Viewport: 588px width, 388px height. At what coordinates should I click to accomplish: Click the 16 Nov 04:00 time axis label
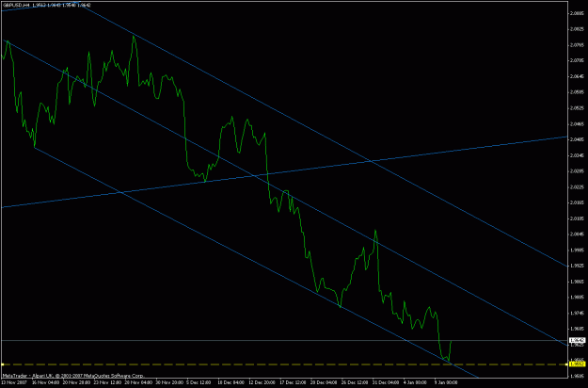point(45,382)
